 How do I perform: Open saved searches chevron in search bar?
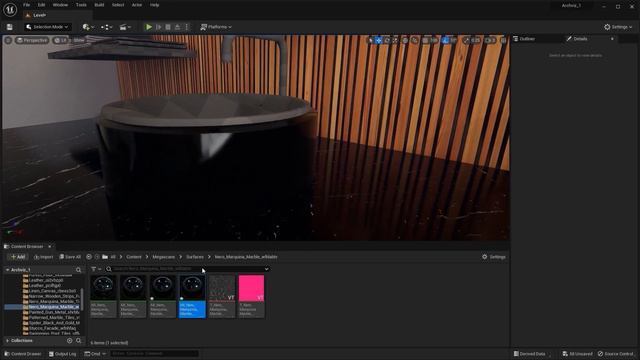tap(267, 269)
